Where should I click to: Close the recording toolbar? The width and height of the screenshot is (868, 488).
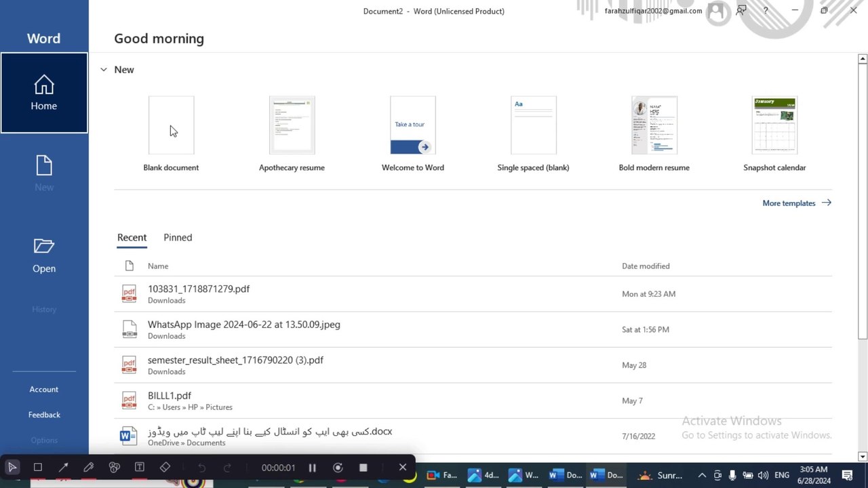click(x=403, y=467)
